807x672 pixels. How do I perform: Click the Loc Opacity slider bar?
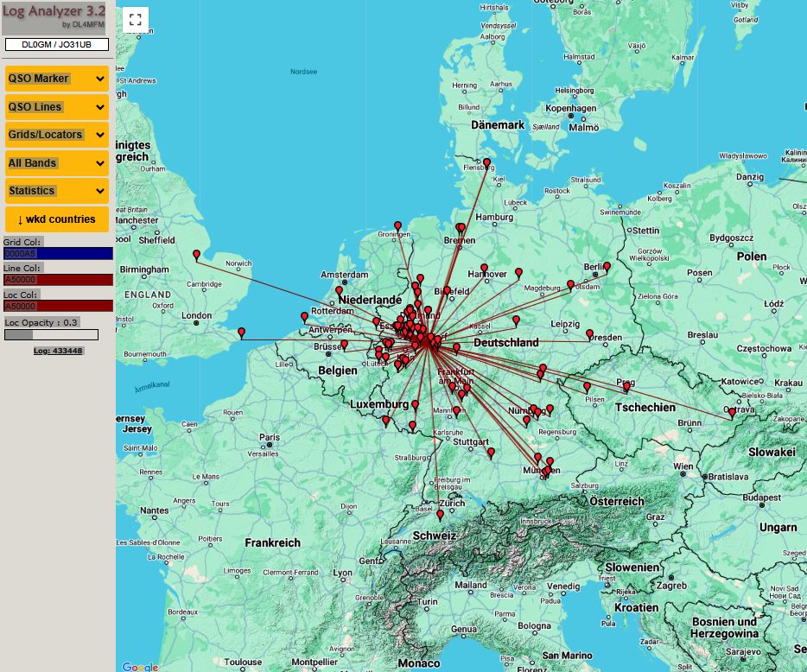pos(52,335)
